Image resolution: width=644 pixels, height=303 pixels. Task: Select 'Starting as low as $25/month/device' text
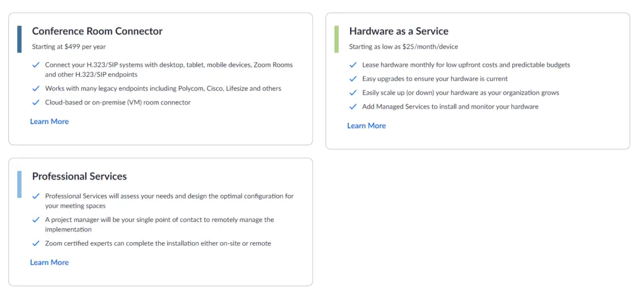point(403,47)
